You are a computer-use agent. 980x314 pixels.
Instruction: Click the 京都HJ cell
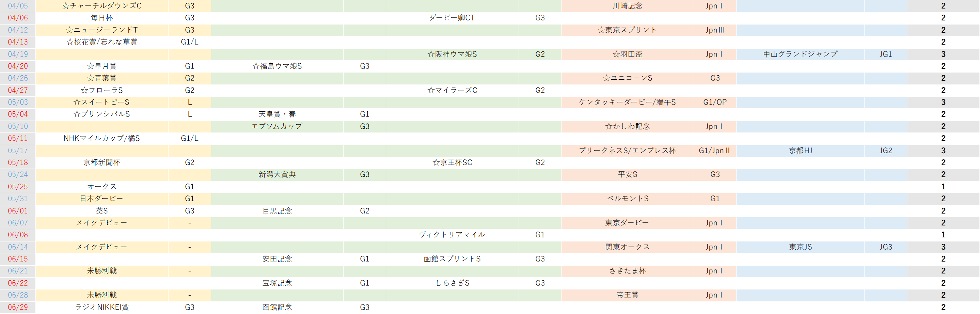(800, 150)
